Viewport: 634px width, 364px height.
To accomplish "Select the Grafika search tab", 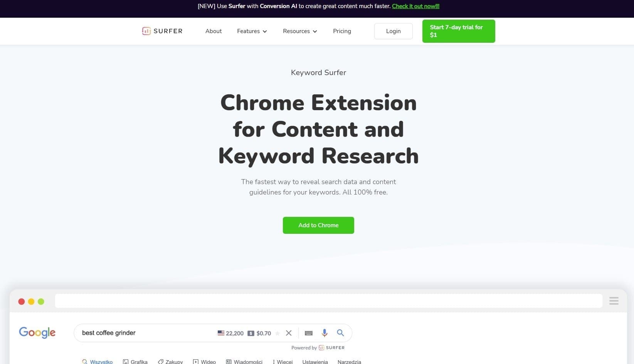I will pyautogui.click(x=135, y=362).
